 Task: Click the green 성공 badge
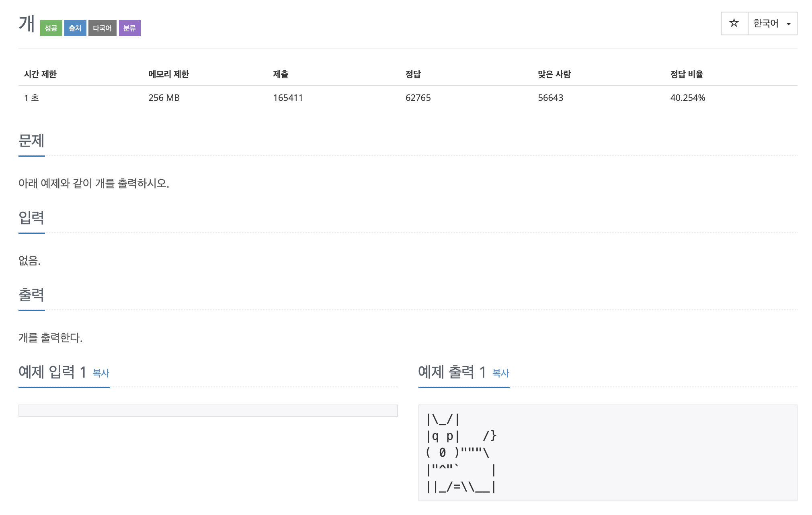[51, 28]
